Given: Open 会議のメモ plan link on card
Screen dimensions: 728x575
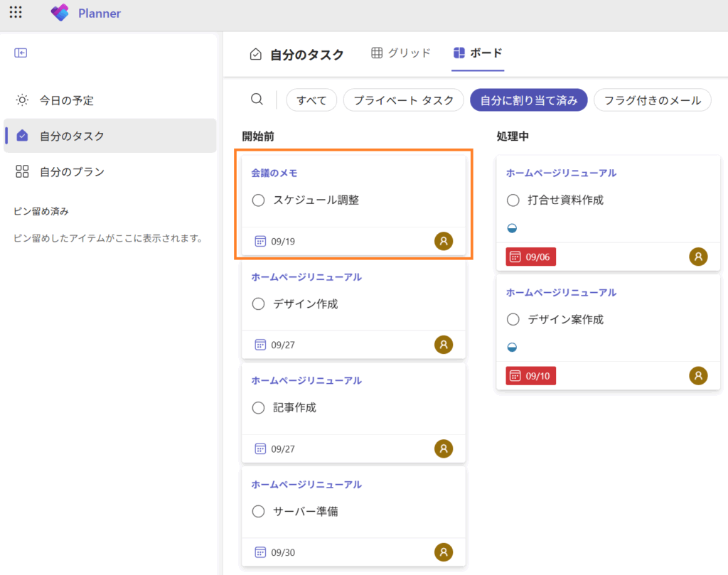Looking at the screenshot, I should click(x=274, y=173).
